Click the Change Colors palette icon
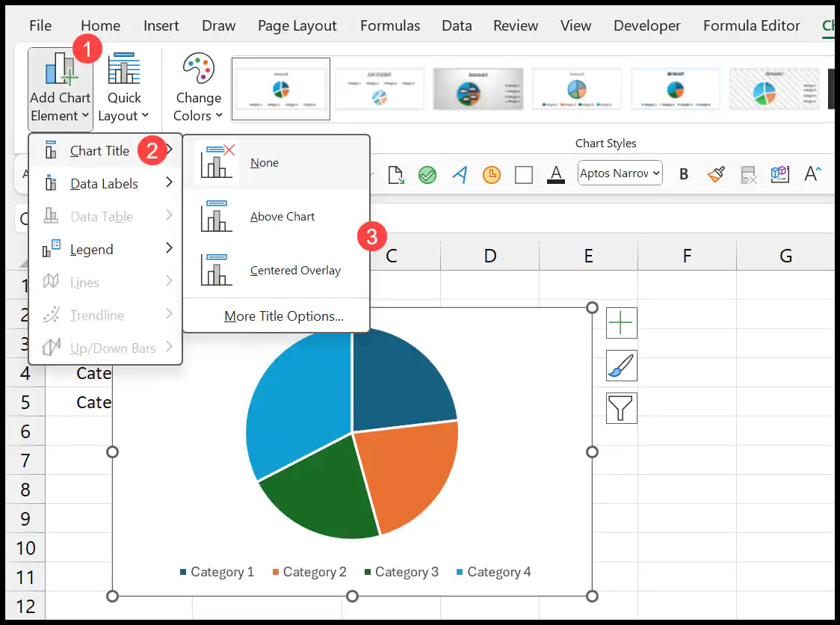Viewport: 840px width, 625px height. tap(198, 69)
